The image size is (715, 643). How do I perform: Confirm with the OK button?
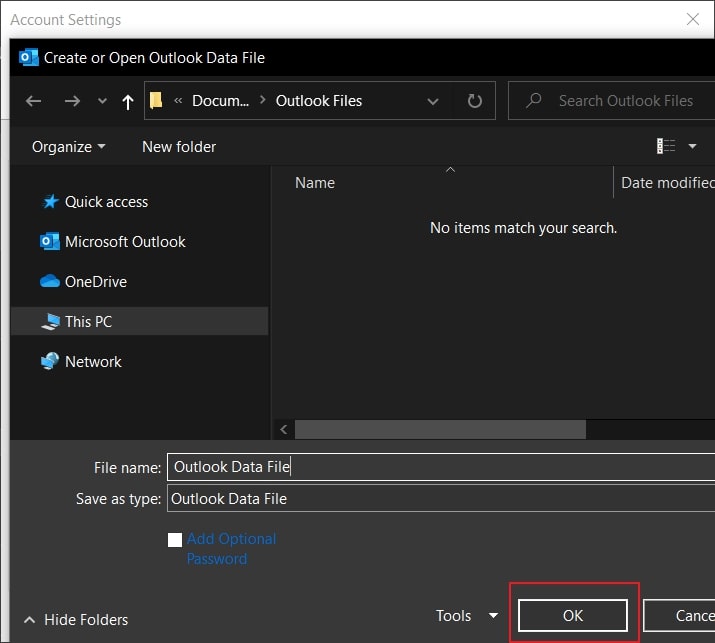[573, 615]
